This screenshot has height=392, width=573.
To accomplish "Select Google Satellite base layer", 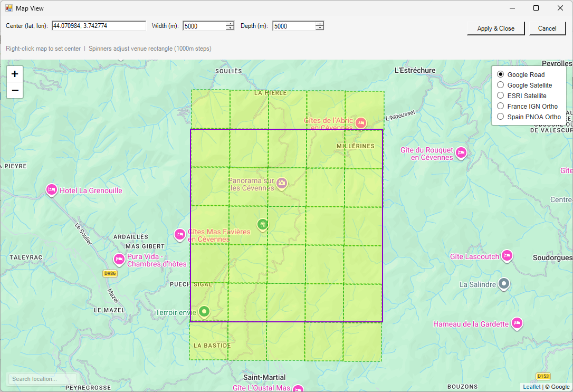I will 501,85.
